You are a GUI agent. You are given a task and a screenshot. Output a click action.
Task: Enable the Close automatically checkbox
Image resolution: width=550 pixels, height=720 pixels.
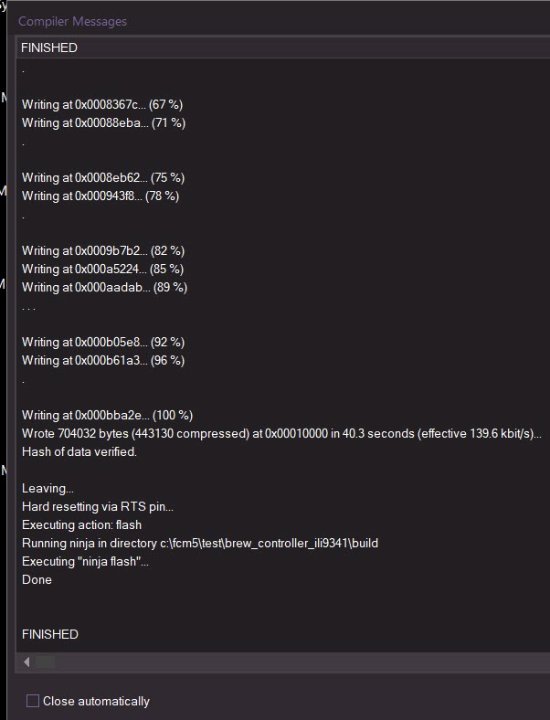click(32, 701)
